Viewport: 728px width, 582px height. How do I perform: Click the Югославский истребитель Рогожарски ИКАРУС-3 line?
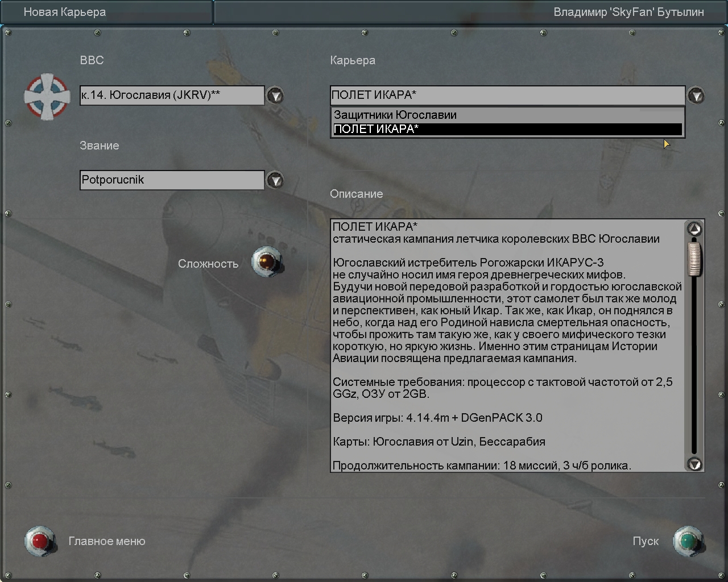[468, 263]
